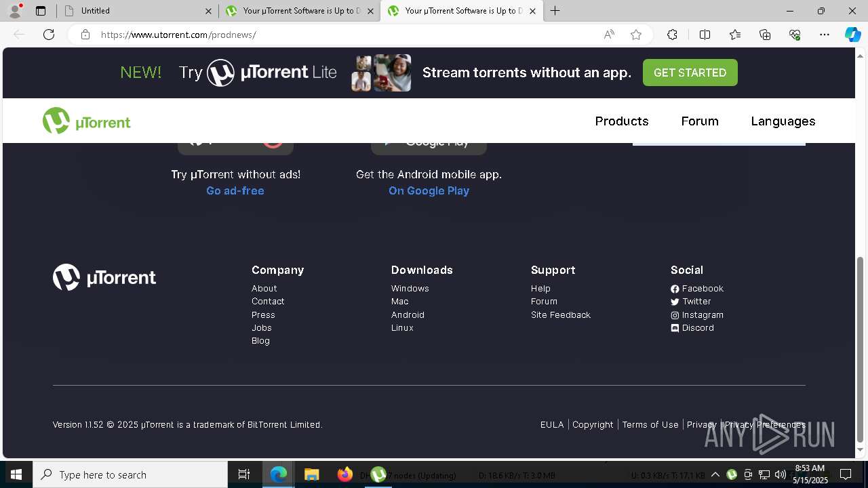Toggle the split screen icon
This screenshot has width=868, height=488.
pos(705,35)
